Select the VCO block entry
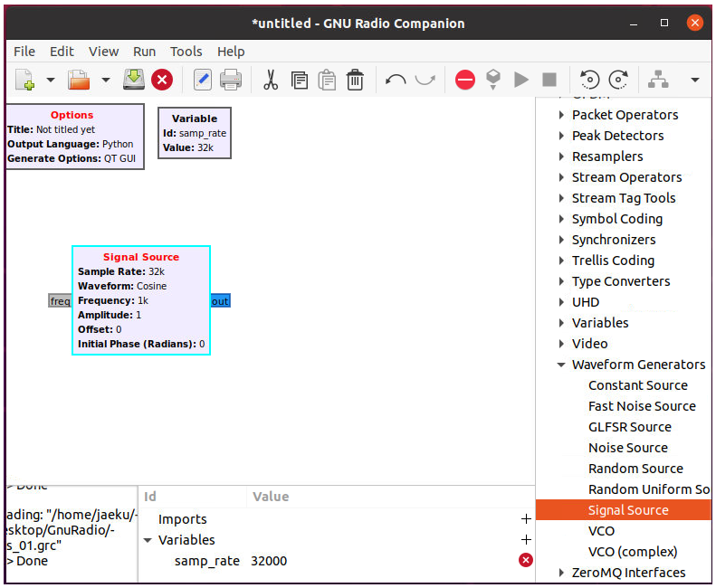 pyautogui.click(x=601, y=531)
